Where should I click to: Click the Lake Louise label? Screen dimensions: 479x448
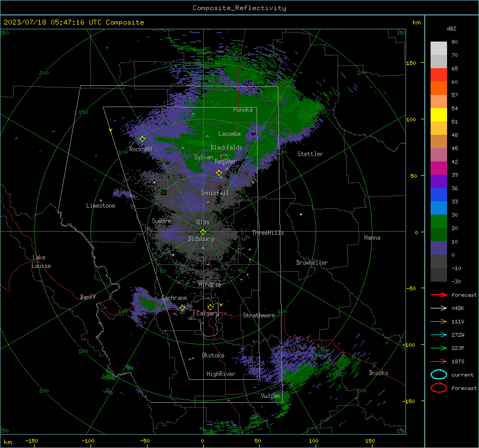[x=41, y=262]
